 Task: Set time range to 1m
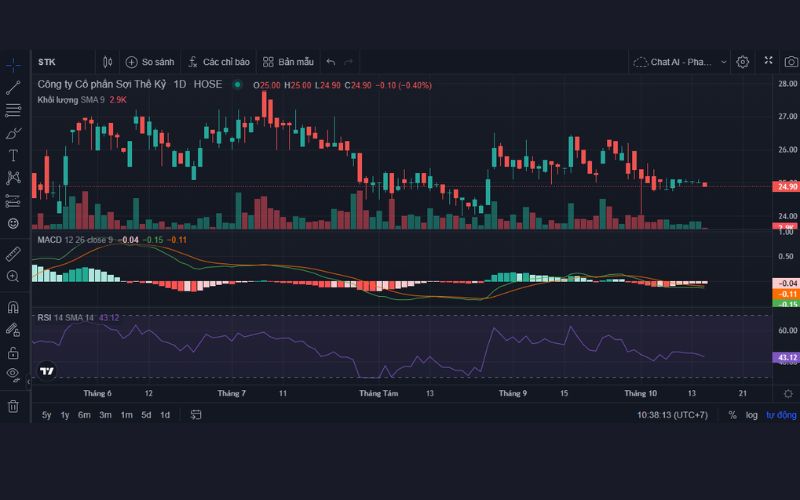tap(127, 415)
